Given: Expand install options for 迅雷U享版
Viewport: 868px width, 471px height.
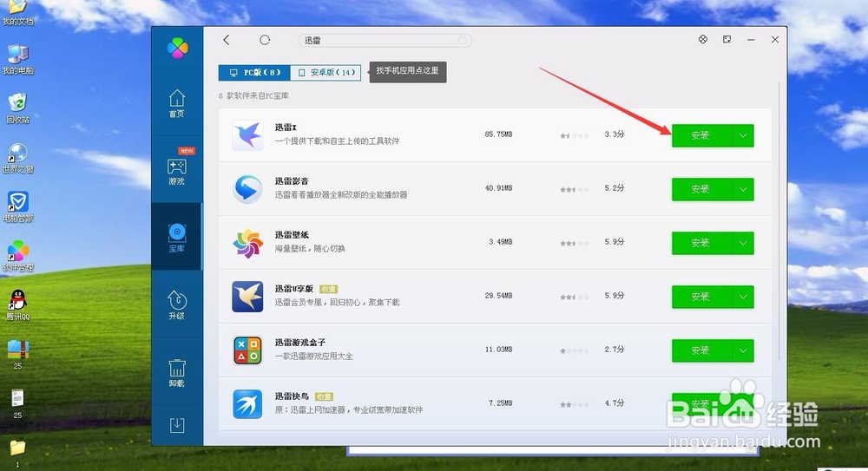Looking at the screenshot, I should pyautogui.click(x=743, y=297).
